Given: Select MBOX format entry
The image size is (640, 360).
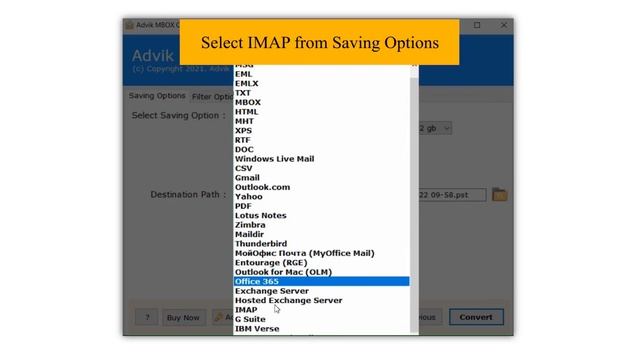Looking at the screenshot, I should tap(322, 102).
